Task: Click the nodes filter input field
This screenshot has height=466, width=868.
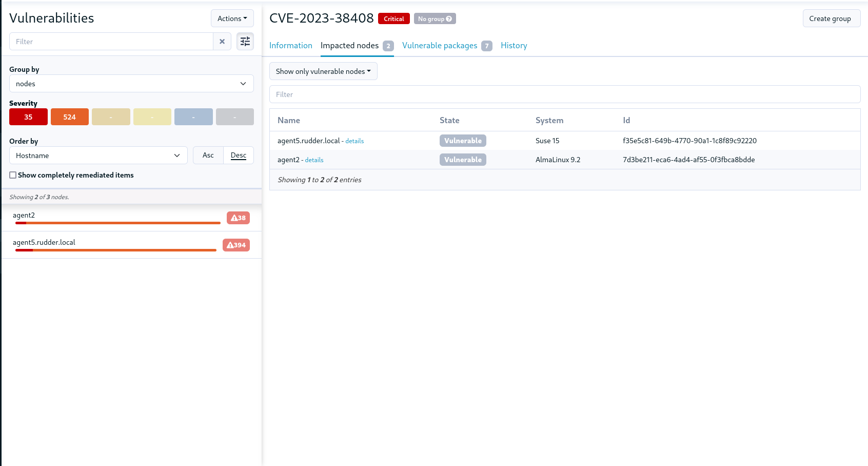Action: coord(111,41)
